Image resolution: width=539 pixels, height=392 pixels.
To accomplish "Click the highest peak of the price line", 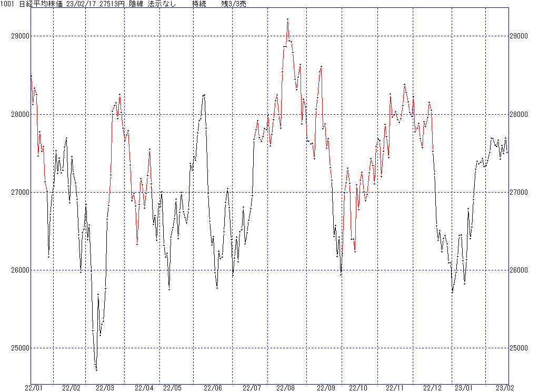I will [x=288, y=19].
